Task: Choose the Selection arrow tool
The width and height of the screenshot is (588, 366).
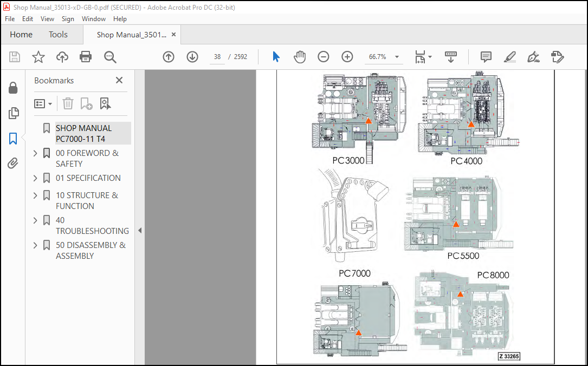Action: 276,57
